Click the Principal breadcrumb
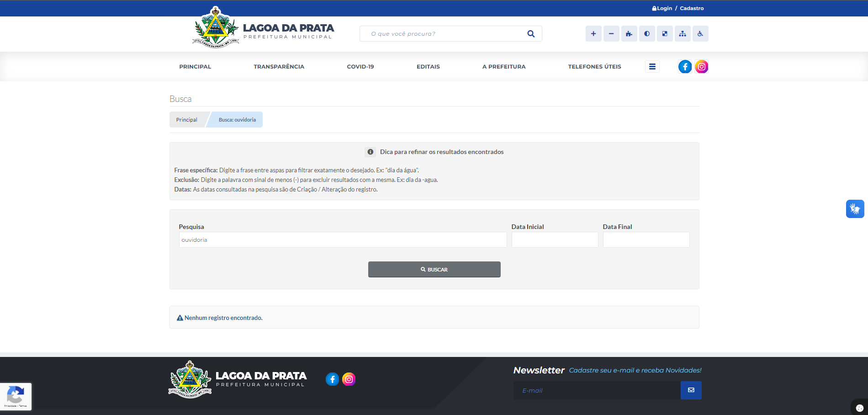 tap(187, 120)
